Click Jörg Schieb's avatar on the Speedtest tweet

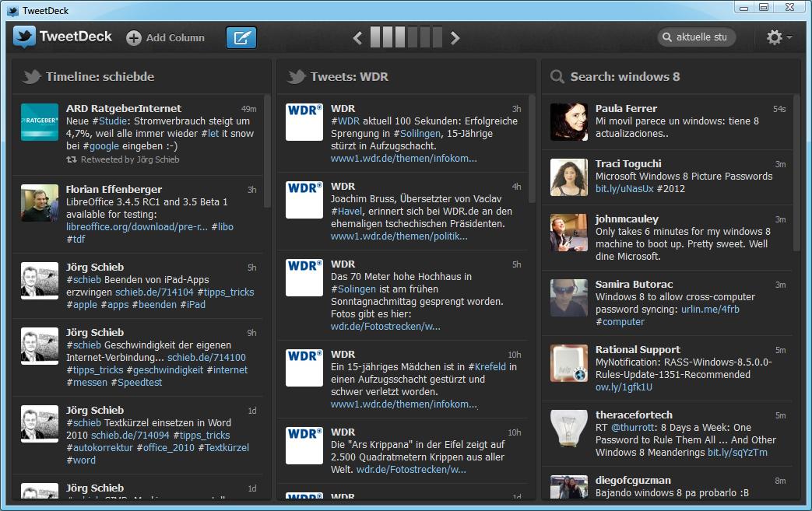[x=40, y=346]
